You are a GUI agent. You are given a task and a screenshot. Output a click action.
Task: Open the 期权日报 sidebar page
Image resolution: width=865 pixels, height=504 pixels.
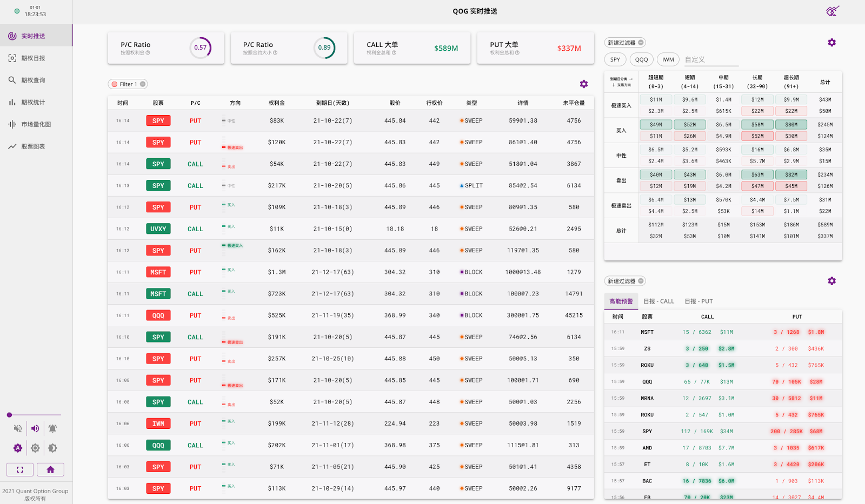point(36,58)
